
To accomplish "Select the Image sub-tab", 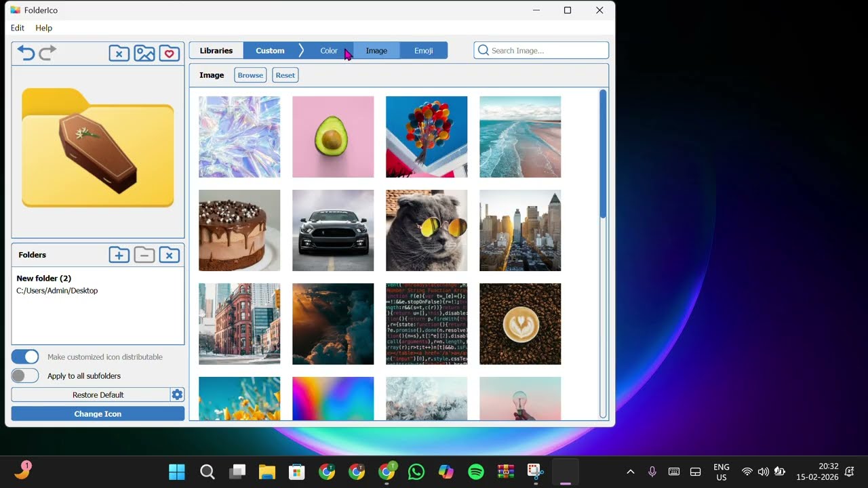I will point(376,50).
